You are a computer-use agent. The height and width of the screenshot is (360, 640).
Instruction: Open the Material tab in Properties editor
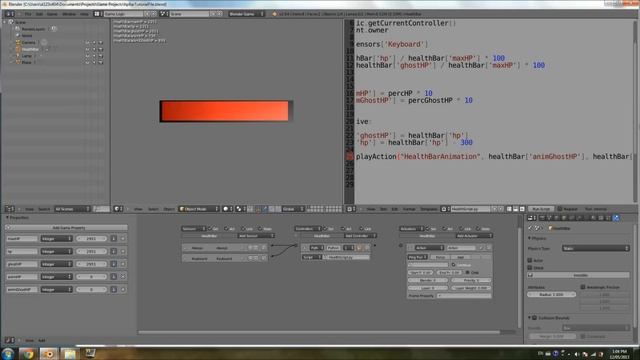[594, 218]
